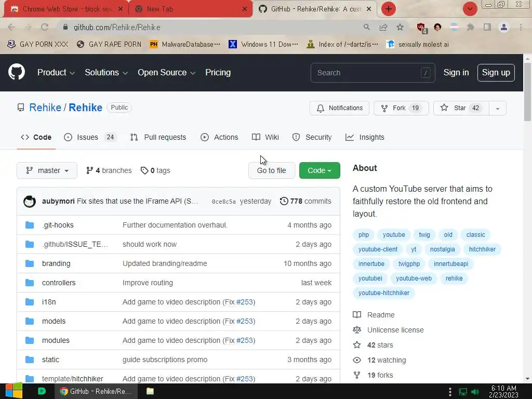Open File Explorer from the taskbar
This screenshot has height=399, width=532.
point(150,391)
